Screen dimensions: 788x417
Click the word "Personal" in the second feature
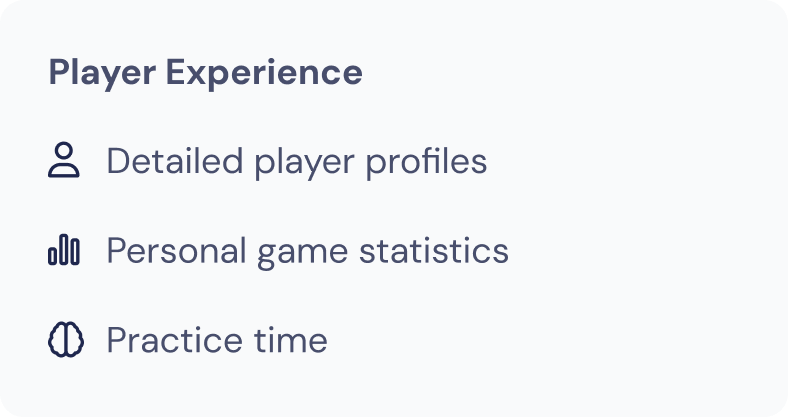176,250
